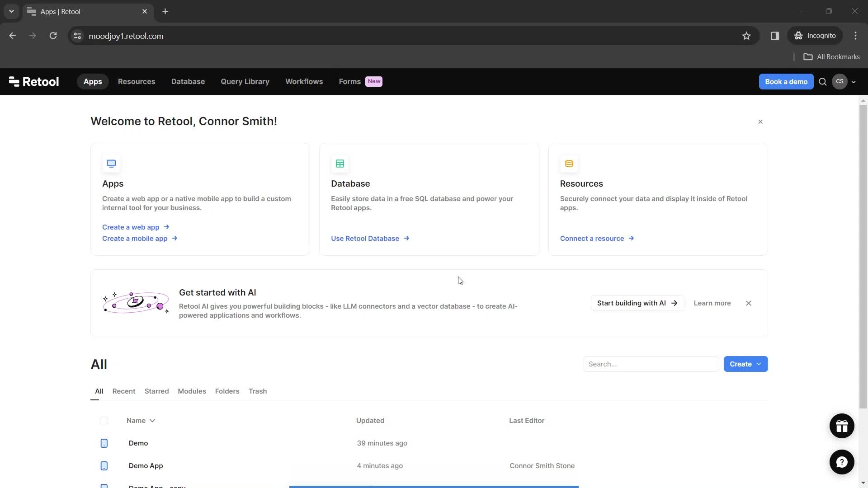The width and height of the screenshot is (868, 488).
Task: Expand the Create button dropdown
Action: 759,364
